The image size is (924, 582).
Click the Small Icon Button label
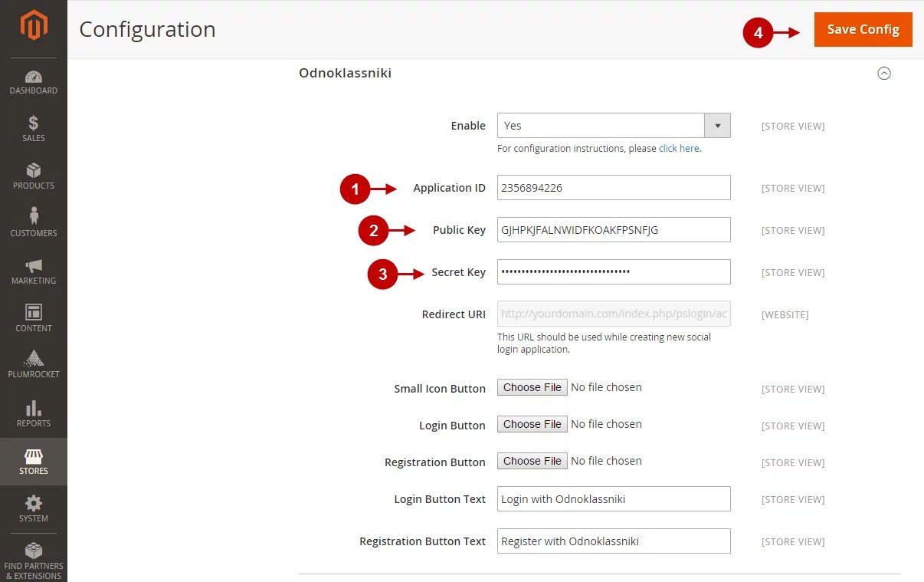click(x=440, y=389)
